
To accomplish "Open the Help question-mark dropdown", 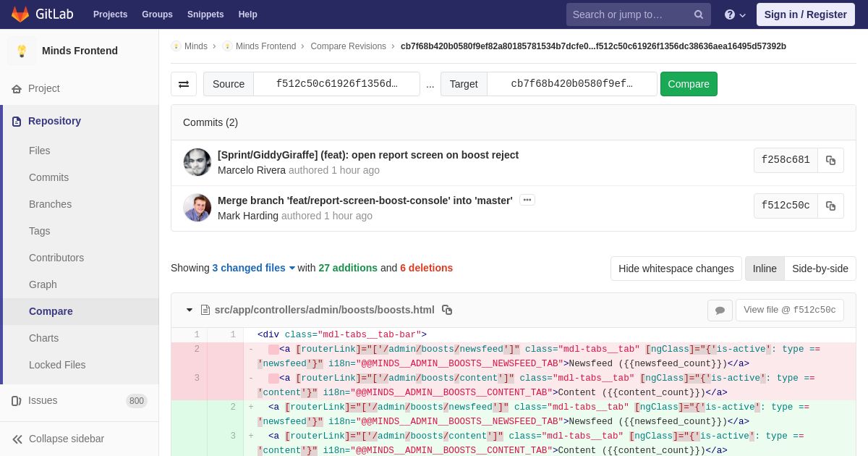I will point(735,14).
